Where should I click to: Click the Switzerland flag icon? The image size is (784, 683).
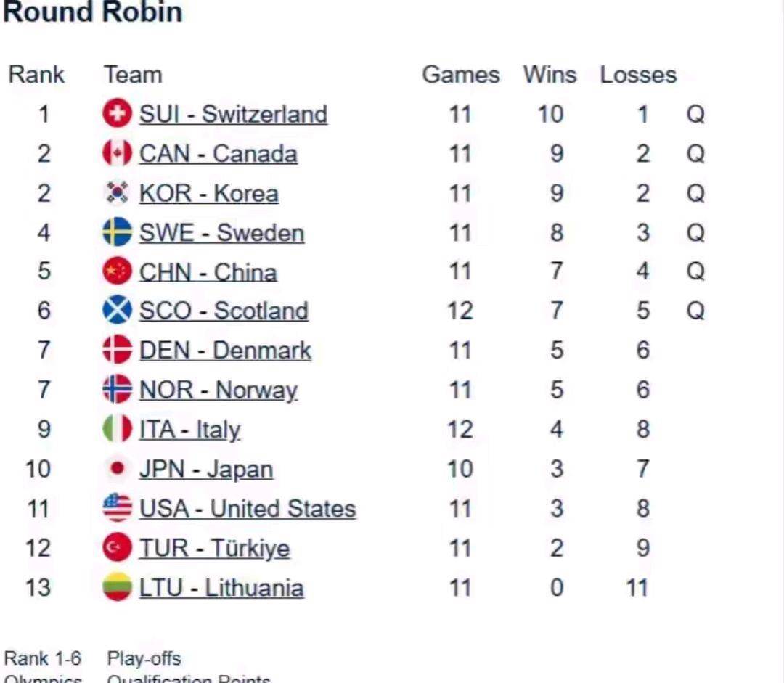point(117,114)
